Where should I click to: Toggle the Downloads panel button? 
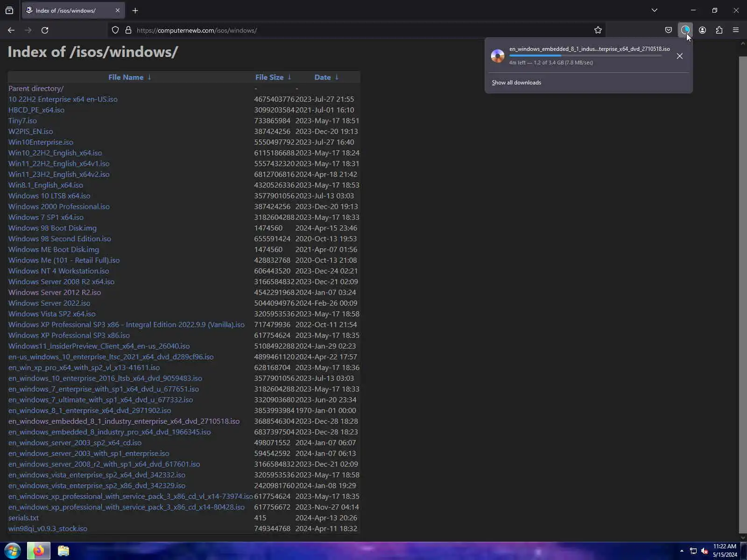685,30
